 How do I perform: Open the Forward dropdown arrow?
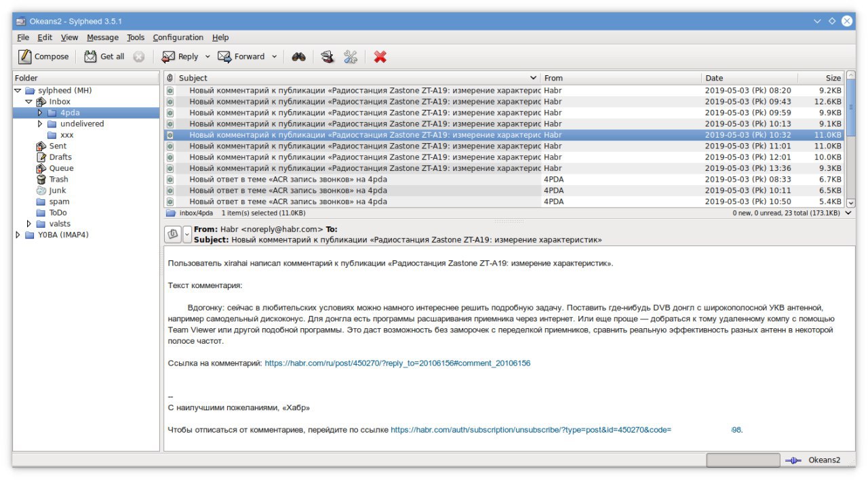coord(274,57)
